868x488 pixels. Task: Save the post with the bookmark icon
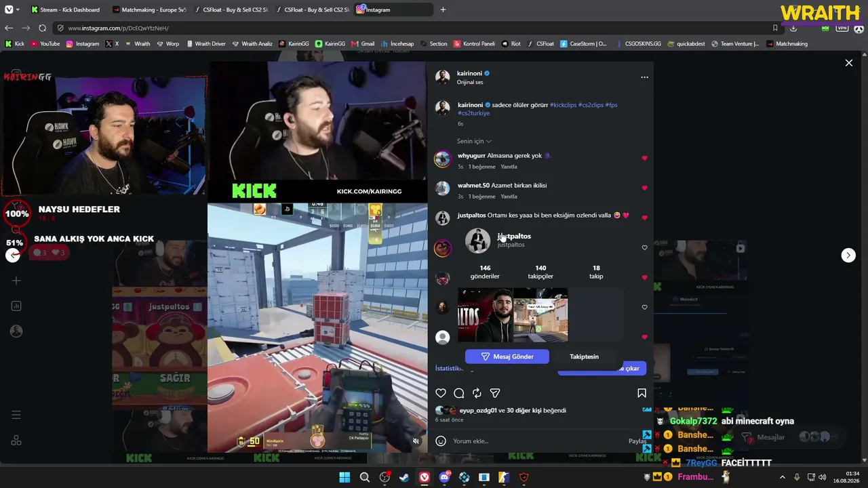pyautogui.click(x=642, y=393)
